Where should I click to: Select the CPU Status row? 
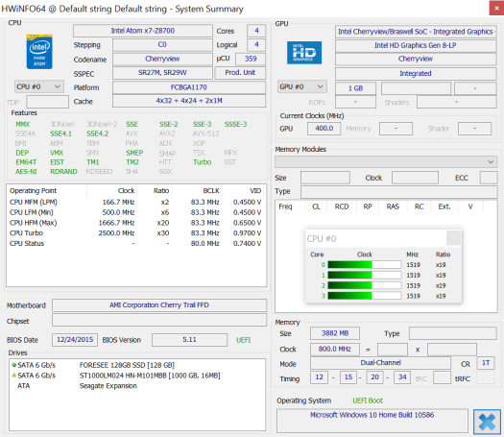tap(135, 243)
